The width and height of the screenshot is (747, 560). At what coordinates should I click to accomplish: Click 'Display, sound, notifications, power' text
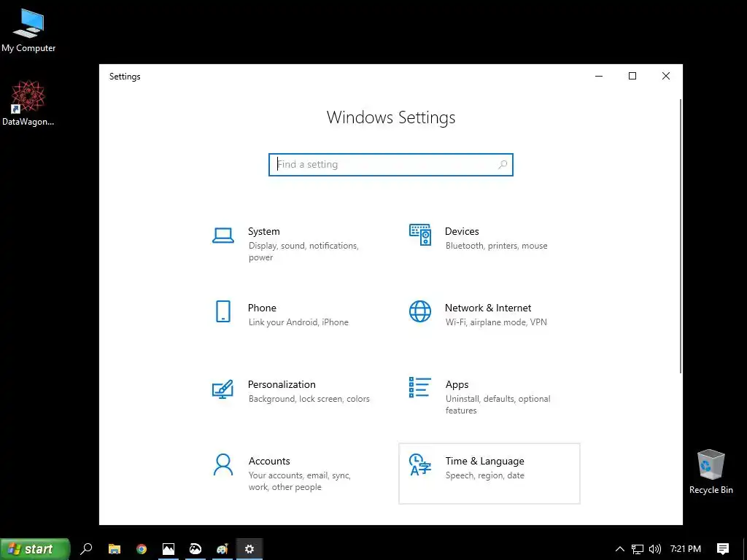tap(303, 252)
